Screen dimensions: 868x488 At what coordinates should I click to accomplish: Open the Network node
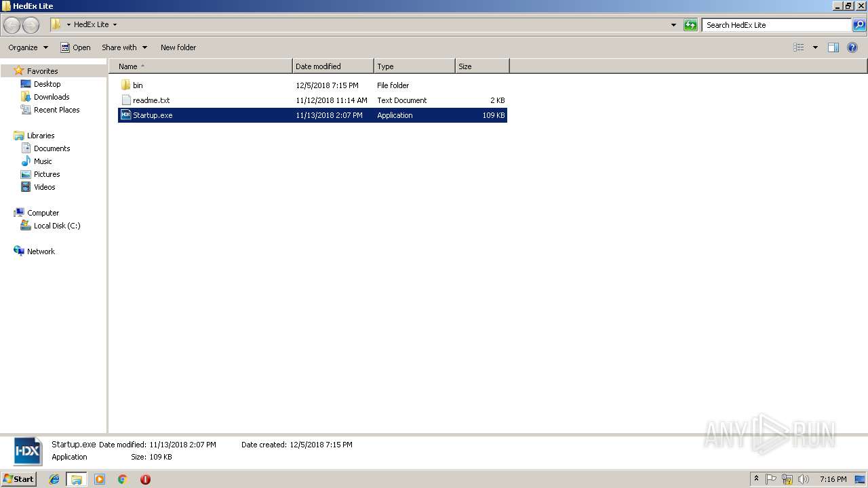click(41, 251)
